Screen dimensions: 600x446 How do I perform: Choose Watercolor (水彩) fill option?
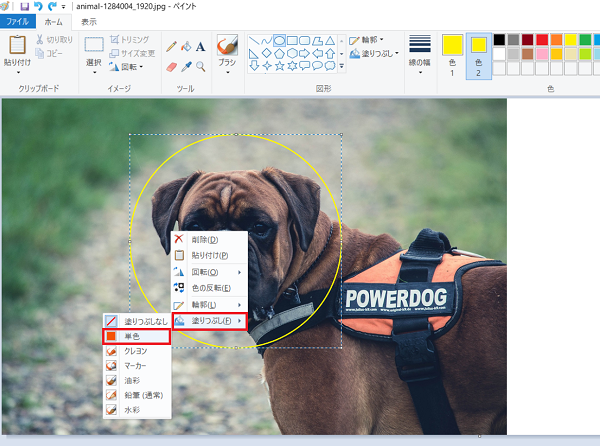137,410
